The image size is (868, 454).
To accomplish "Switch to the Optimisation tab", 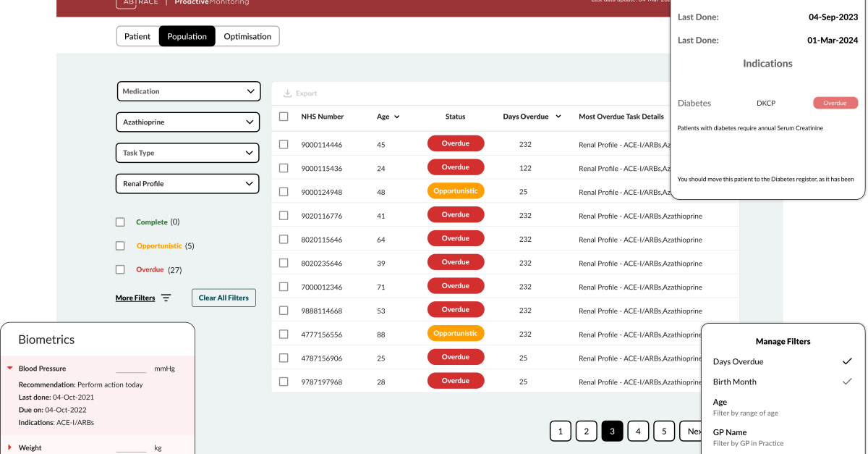I will click(x=247, y=36).
